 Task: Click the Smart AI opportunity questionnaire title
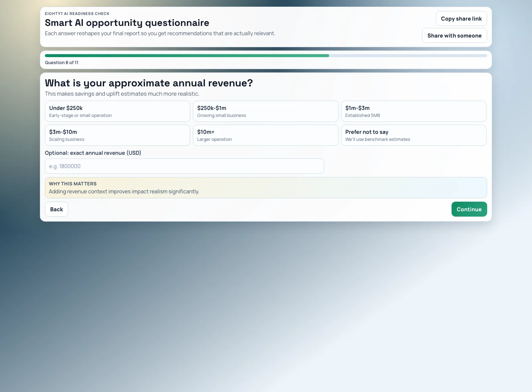tap(127, 23)
